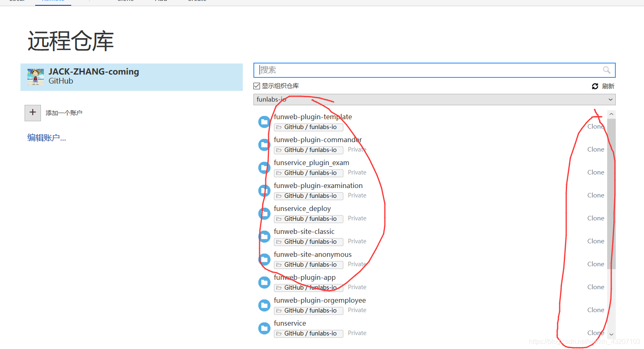The height and width of the screenshot is (349, 644).
Task: Click the search magnifier icon
Action: point(607,70)
